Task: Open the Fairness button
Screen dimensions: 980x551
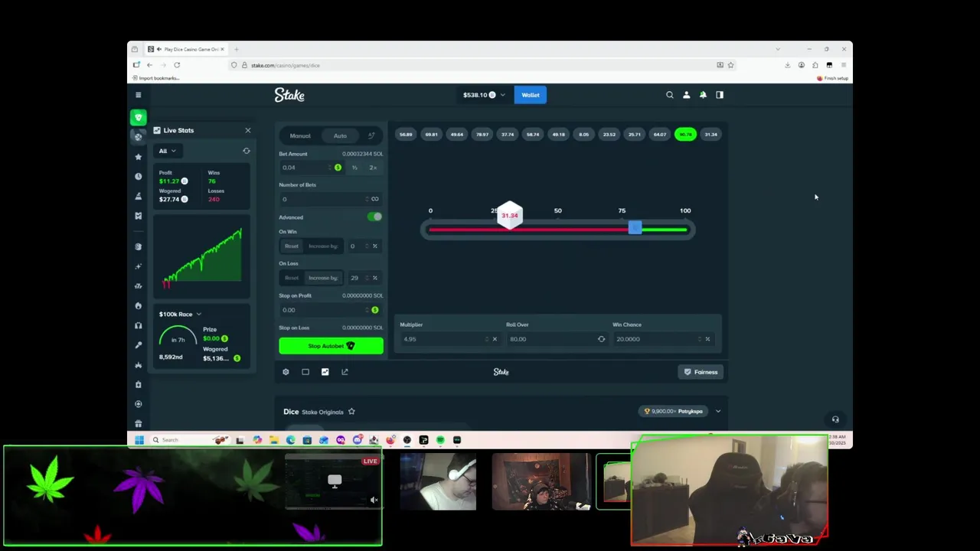Action: tap(701, 372)
